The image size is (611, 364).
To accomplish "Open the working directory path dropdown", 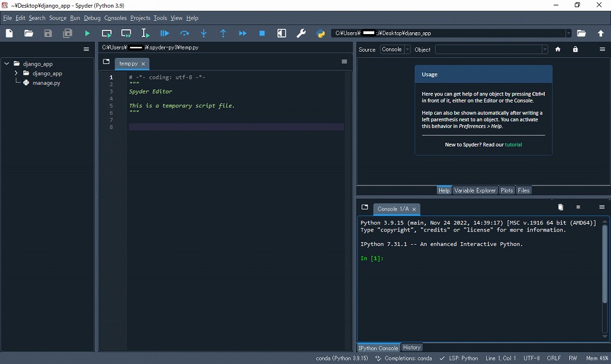I will pyautogui.click(x=568, y=33).
